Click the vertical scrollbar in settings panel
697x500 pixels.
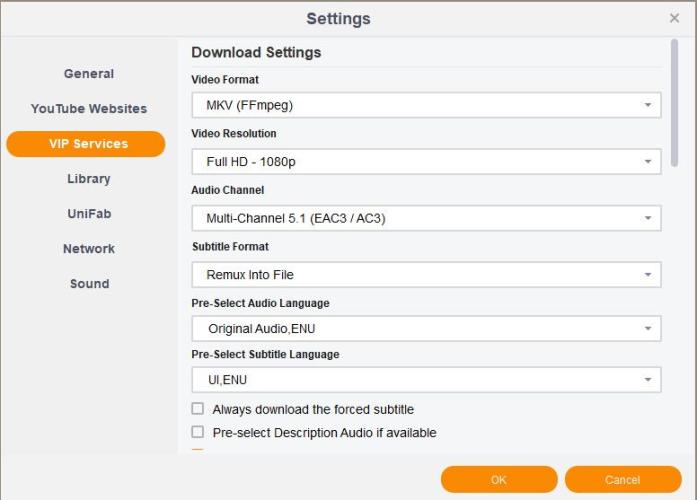(675, 102)
